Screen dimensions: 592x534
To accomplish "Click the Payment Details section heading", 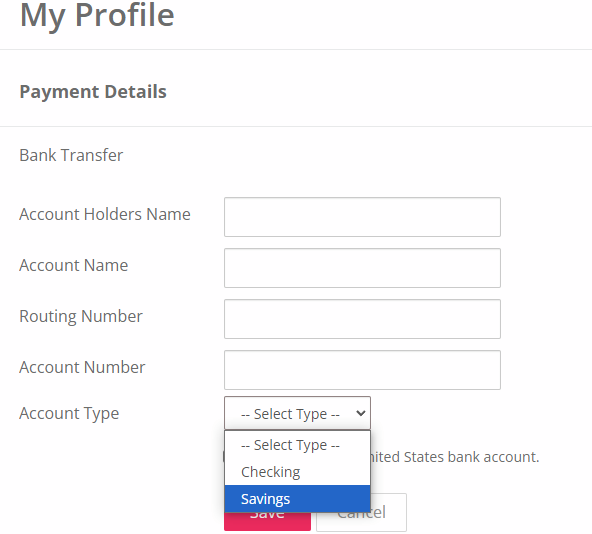I will 93,92.
